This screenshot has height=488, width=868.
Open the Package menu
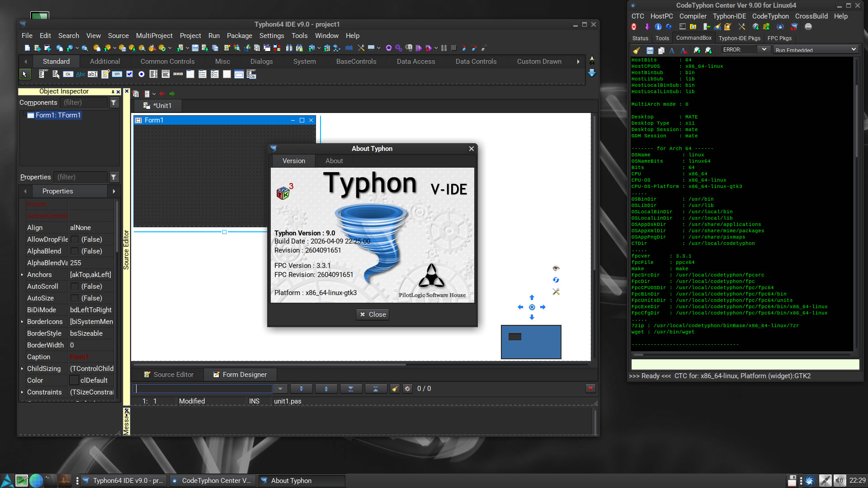point(239,36)
